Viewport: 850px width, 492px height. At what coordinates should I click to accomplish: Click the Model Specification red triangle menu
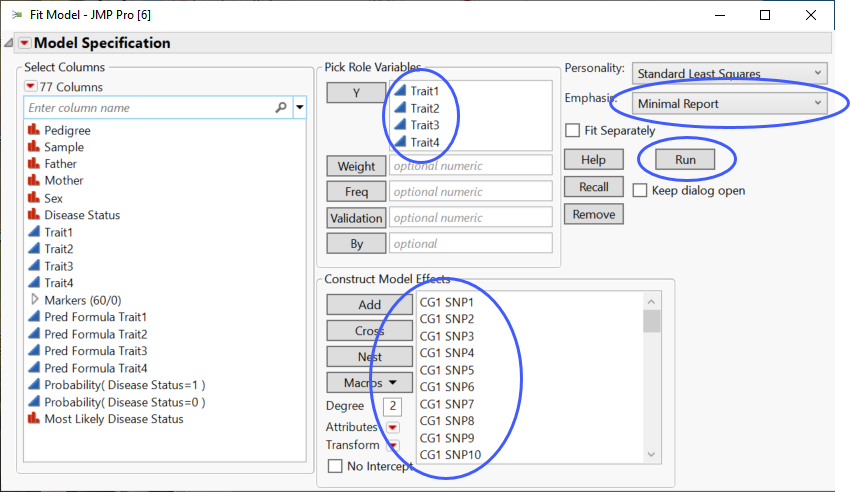pos(25,43)
